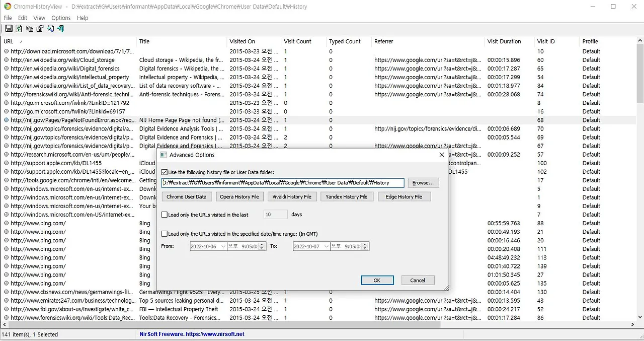Sort by the Visited On column header

click(x=254, y=41)
